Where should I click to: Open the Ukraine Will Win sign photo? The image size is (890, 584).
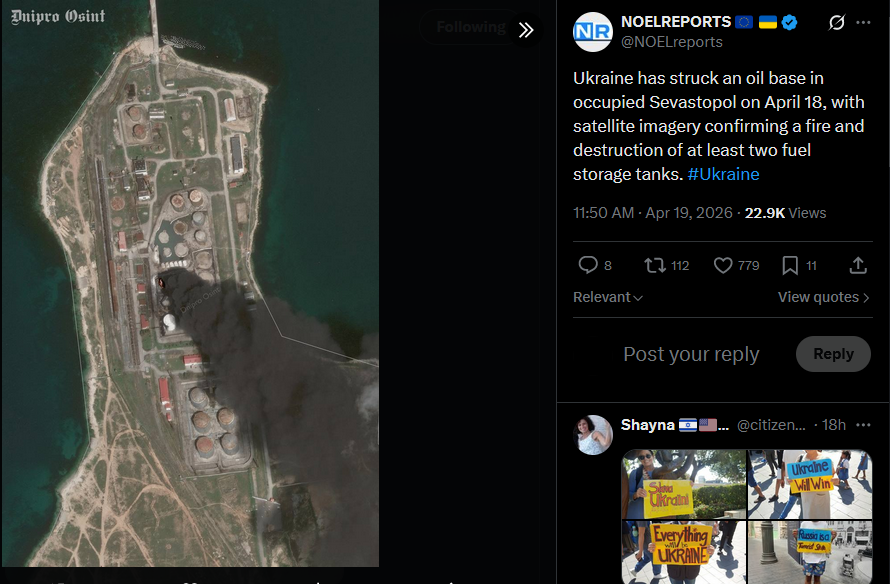[x=810, y=484]
